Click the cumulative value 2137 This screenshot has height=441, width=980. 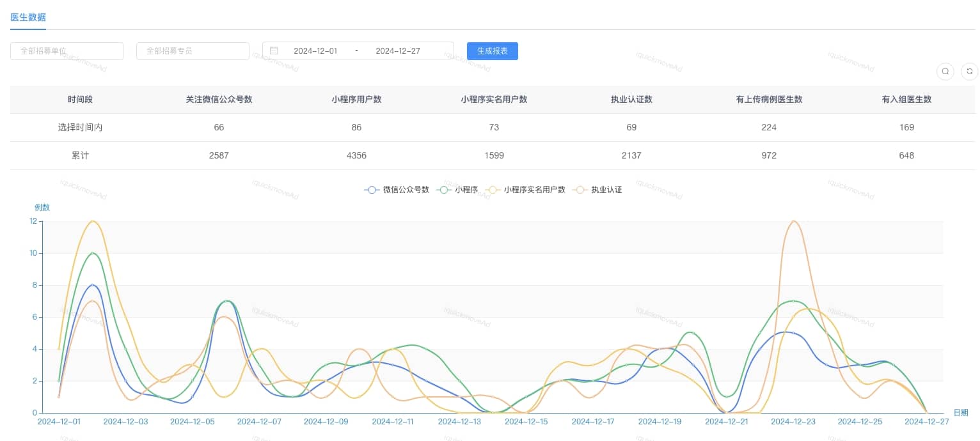point(631,155)
